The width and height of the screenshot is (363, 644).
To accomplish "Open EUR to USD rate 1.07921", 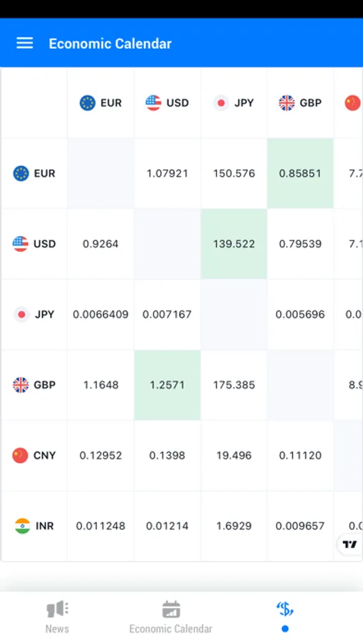I will [168, 173].
